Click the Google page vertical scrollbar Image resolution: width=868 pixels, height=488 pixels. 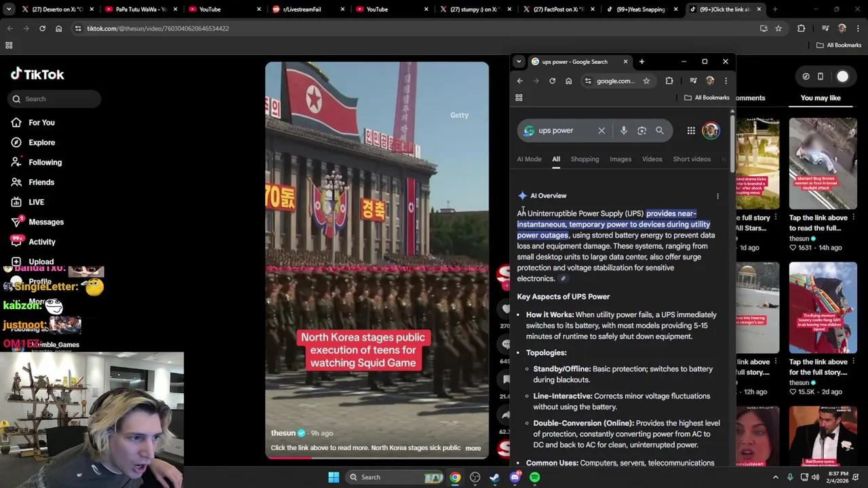point(732,142)
